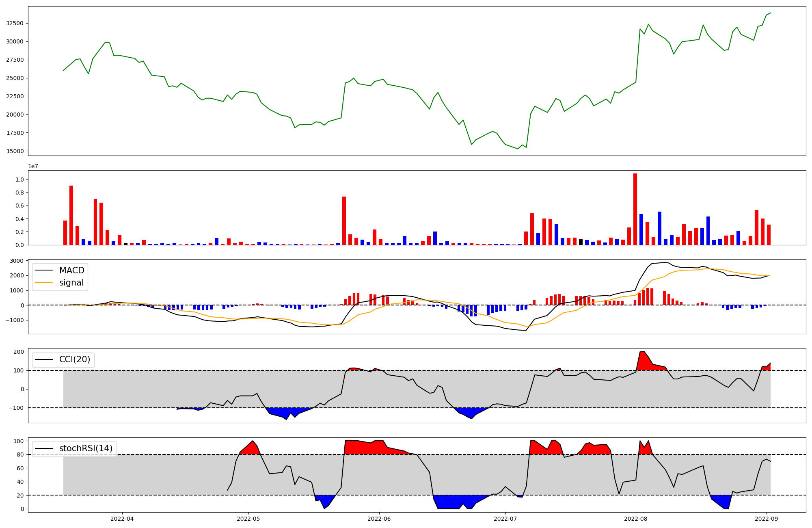
Task: Click the 2022-07 date tick label
Action: point(505,518)
